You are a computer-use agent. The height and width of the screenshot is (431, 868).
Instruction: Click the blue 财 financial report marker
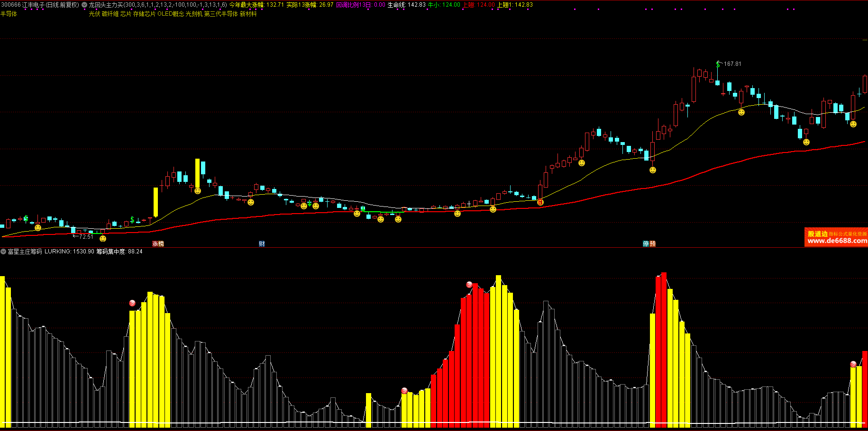[x=262, y=243]
